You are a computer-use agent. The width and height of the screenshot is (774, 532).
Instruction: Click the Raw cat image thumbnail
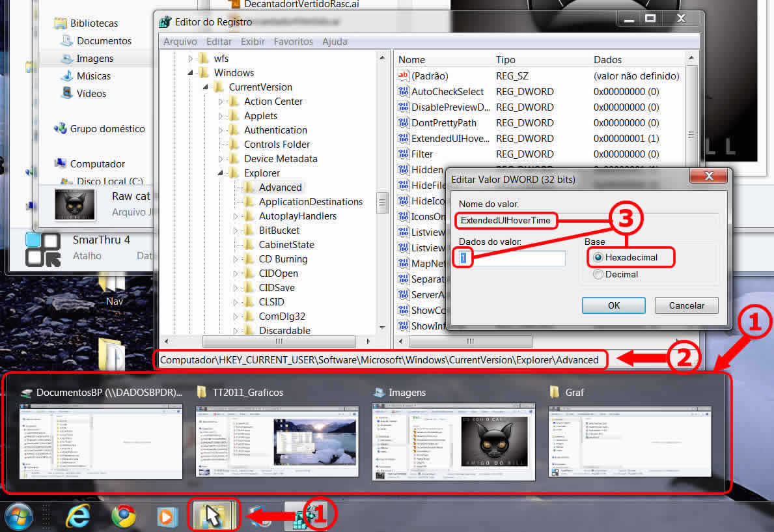pos(75,204)
